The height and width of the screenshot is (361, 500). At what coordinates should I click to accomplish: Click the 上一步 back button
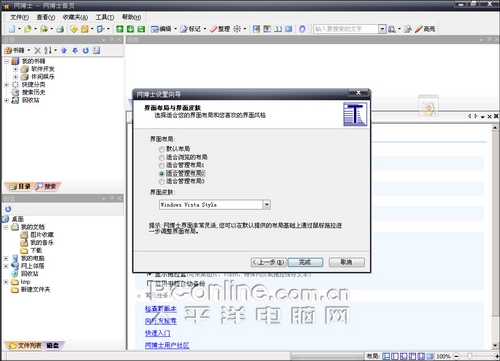[x=269, y=262]
